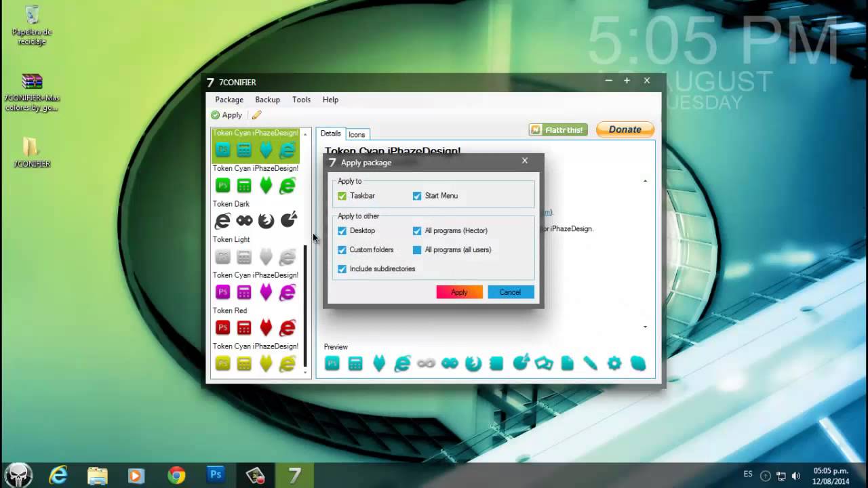Click the pencil edit icon beside toolbar Apply

point(256,115)
